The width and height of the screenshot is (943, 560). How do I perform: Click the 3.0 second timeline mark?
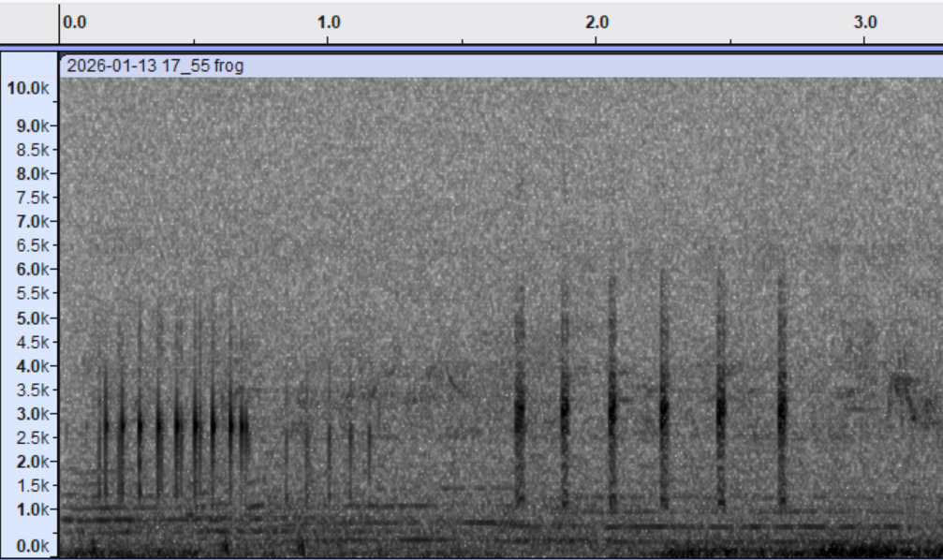pos(865,22)
